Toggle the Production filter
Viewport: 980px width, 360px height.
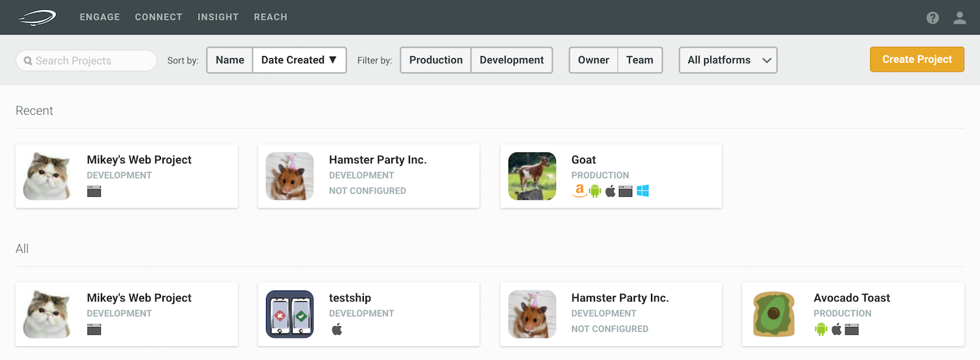[436, 60]
